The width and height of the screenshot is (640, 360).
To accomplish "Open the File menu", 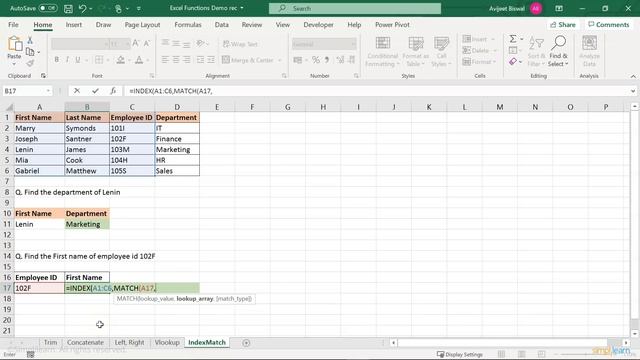I will [13, 24].
